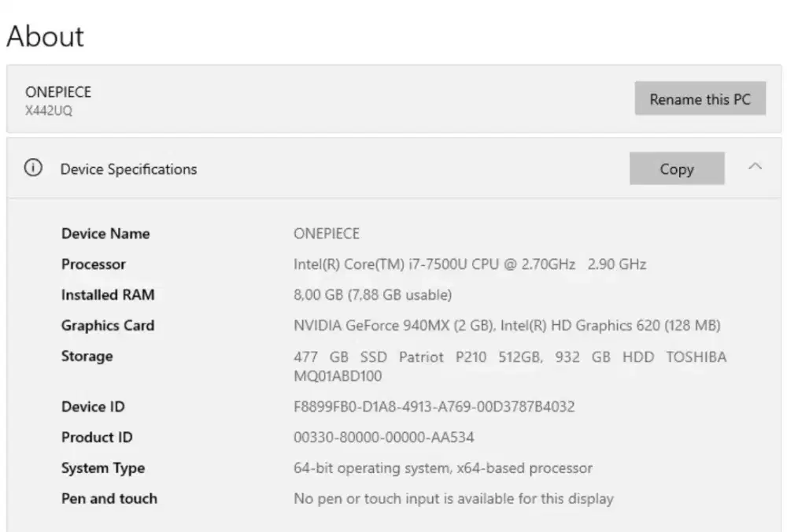Viewport: 787px width, 532px height.
Task: Click the Device Name row label
Action: pyautogui.click(x=105, y=233)
